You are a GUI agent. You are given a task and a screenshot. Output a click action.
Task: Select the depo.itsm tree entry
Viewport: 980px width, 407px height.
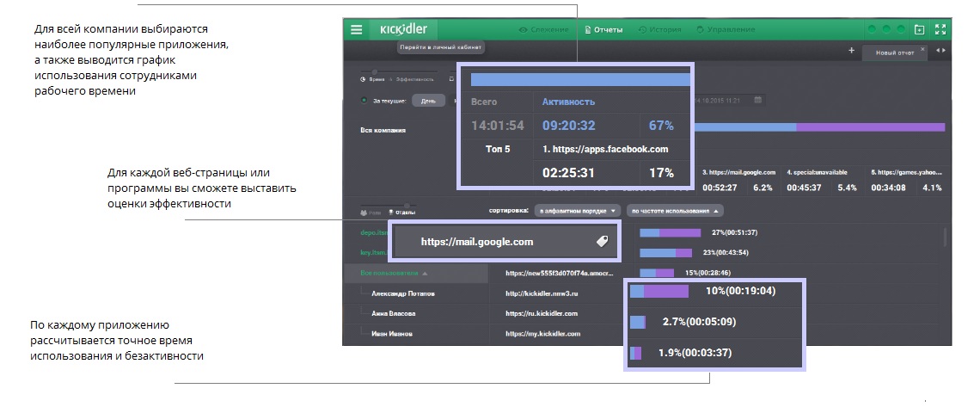pyautogui.click(x=374, y=232)
